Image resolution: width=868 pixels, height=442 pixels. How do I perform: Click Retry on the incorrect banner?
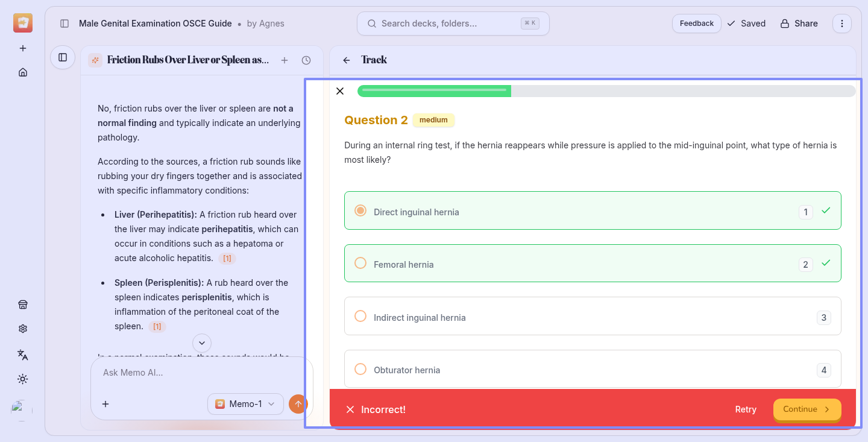tap(745, 409)
